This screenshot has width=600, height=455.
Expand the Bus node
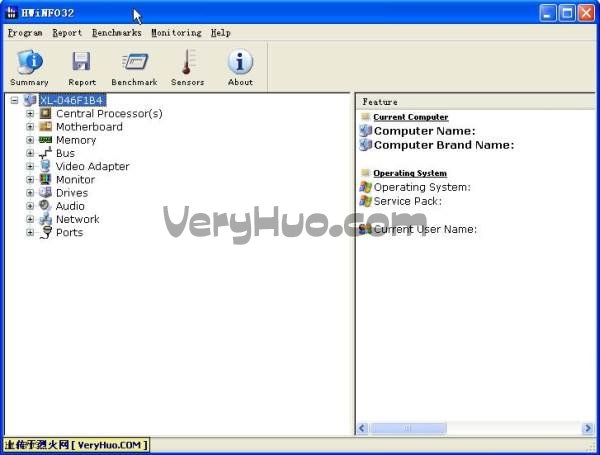(30, 153)
